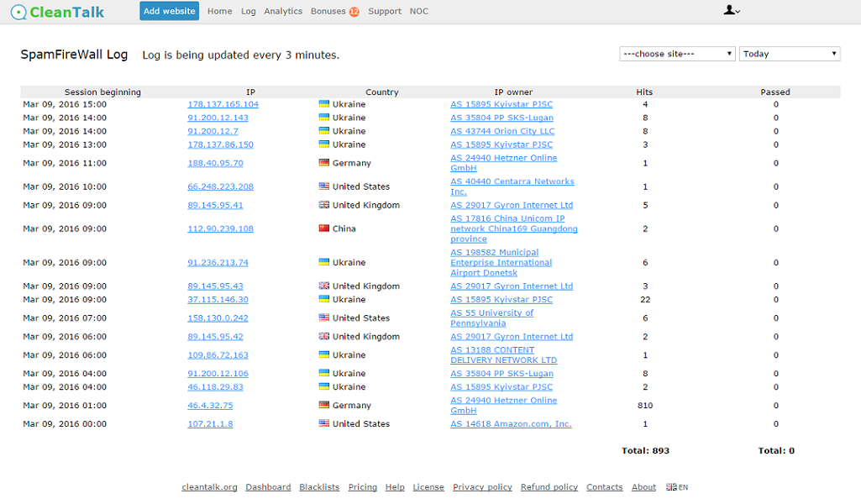Click the Session beginning column header
Viewport: 861px width, 504px height.
102,92
